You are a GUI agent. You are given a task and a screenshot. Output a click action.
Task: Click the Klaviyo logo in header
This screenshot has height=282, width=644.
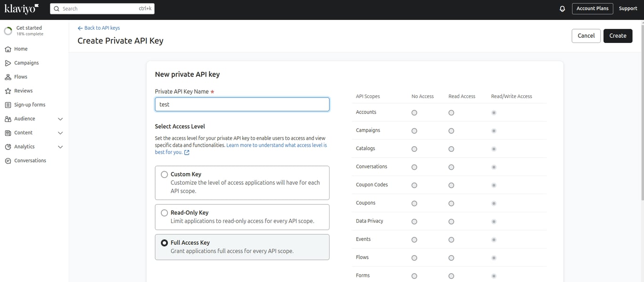(x=21, y=8)
